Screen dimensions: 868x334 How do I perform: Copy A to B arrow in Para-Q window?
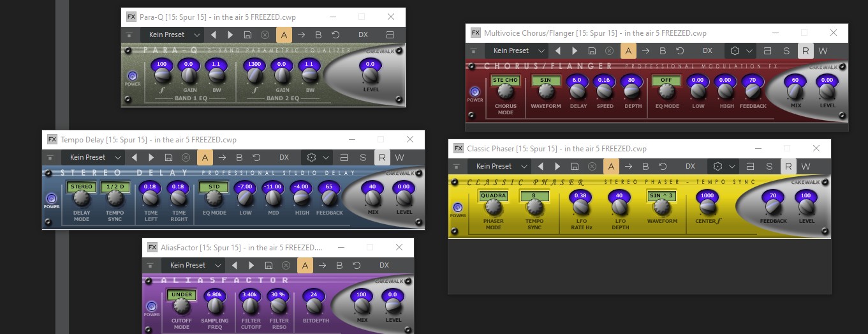tap(301, 34)
